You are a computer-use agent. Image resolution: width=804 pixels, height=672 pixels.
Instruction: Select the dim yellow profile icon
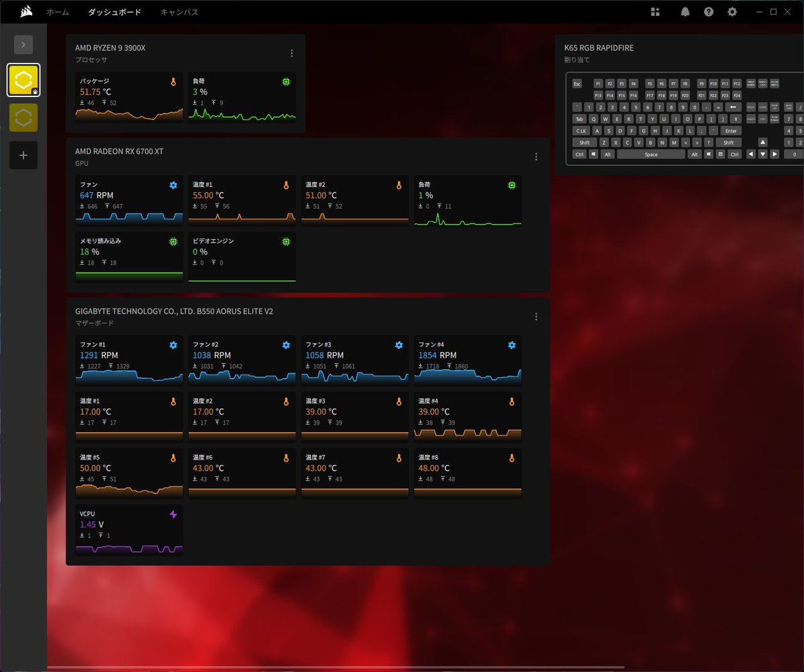click(23, 118)
